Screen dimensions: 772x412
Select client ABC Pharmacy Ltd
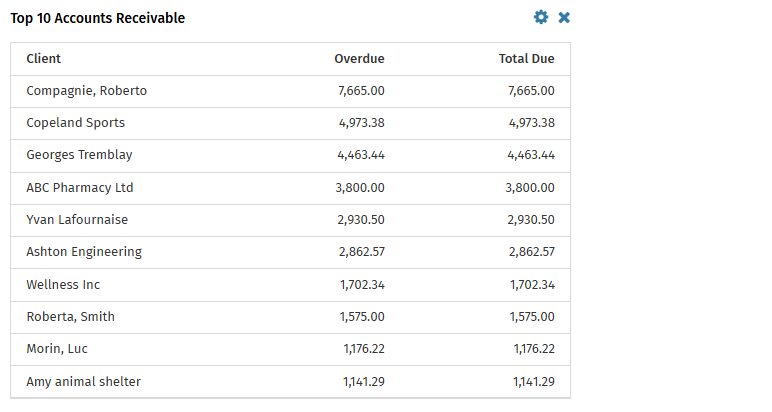click(x=80, y=188)
